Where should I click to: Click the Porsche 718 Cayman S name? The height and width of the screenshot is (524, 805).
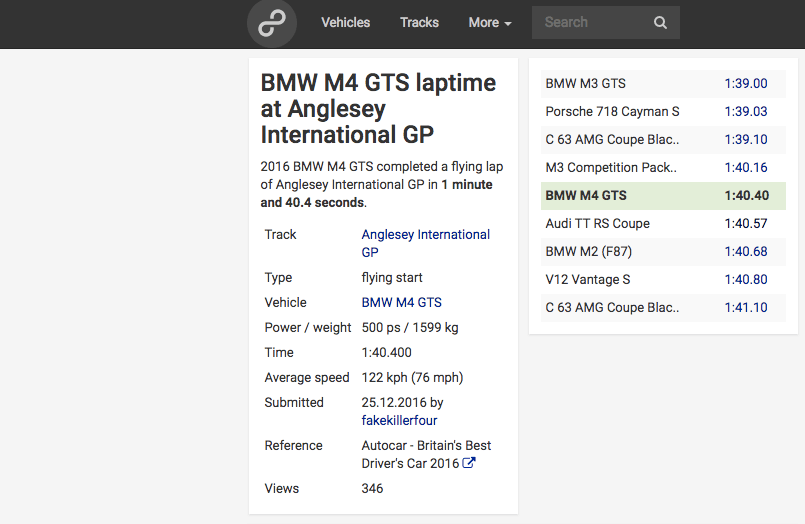(612, 111)
